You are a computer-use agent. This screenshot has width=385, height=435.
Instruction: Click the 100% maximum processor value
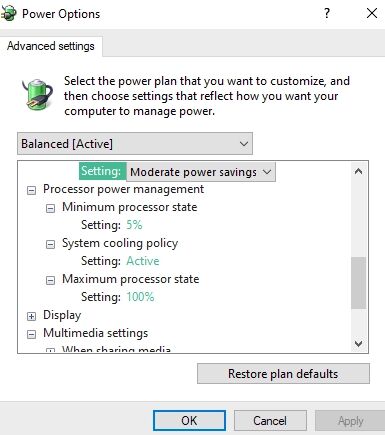tap(140, 297)
